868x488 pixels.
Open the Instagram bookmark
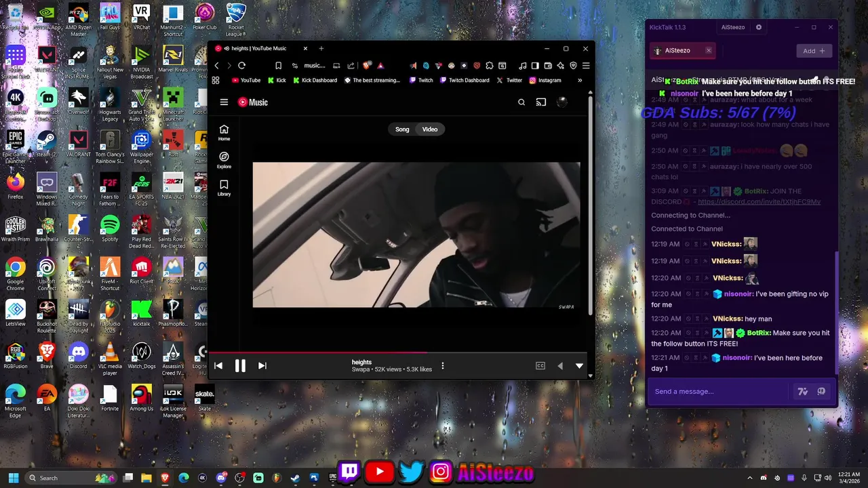coord(545,80)
